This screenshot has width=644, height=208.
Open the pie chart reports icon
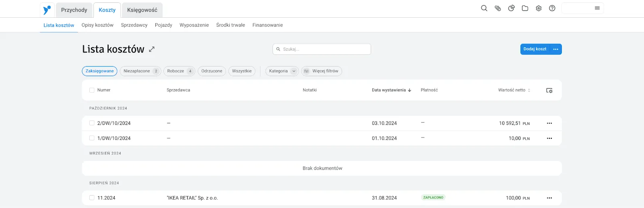tap(512, 8)
